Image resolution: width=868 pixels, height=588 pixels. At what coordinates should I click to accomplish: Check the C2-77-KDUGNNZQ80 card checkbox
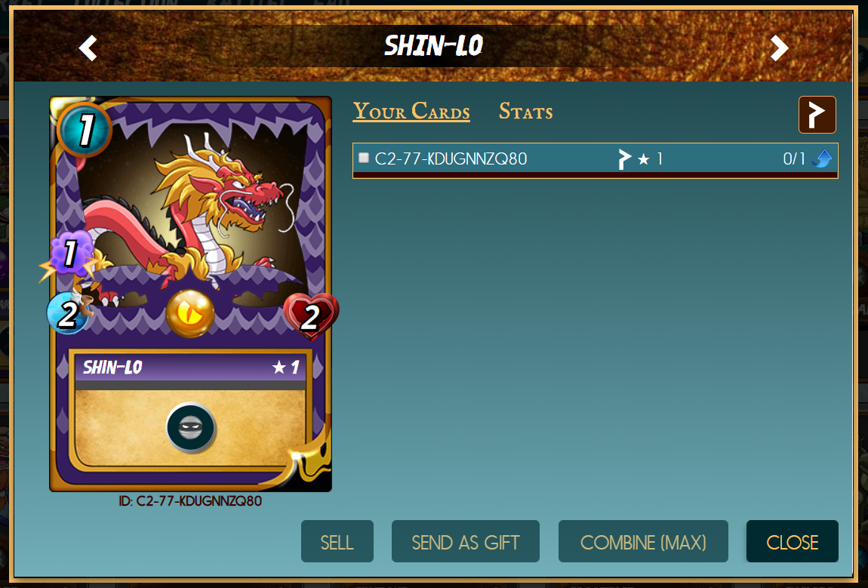pos(364,158)
